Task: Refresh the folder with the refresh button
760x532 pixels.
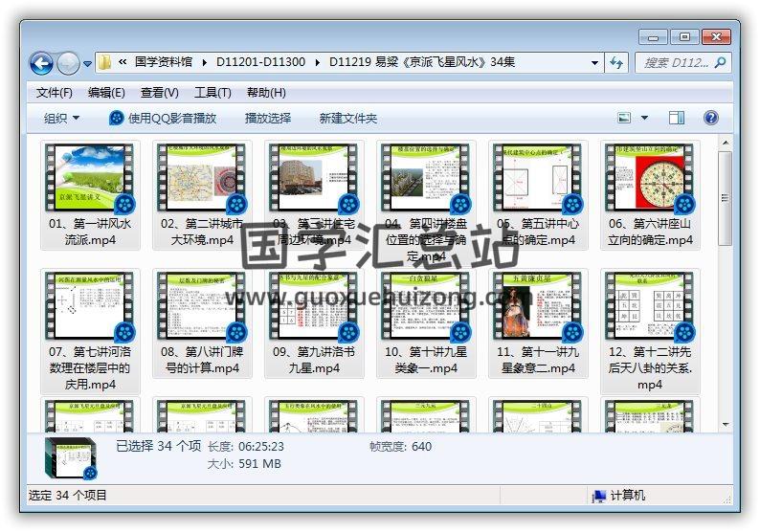Action: (x=616, y=62)
